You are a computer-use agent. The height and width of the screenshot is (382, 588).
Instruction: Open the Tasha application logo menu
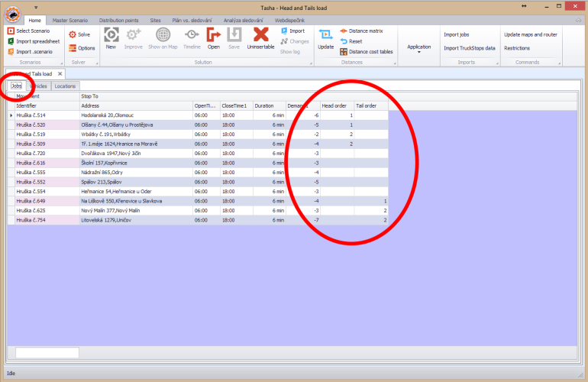pyautogui.click(x=13, y=15)
